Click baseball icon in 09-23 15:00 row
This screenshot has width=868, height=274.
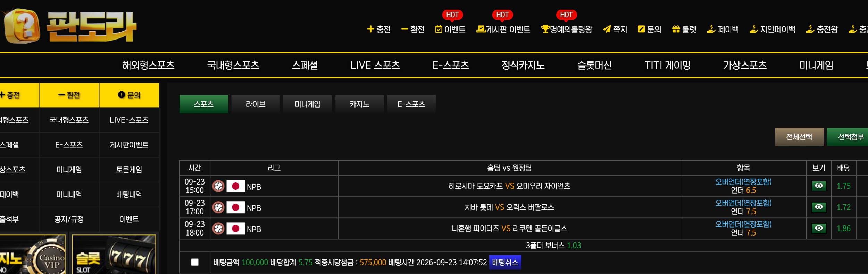pyautogui.click(x=218, y=186)
